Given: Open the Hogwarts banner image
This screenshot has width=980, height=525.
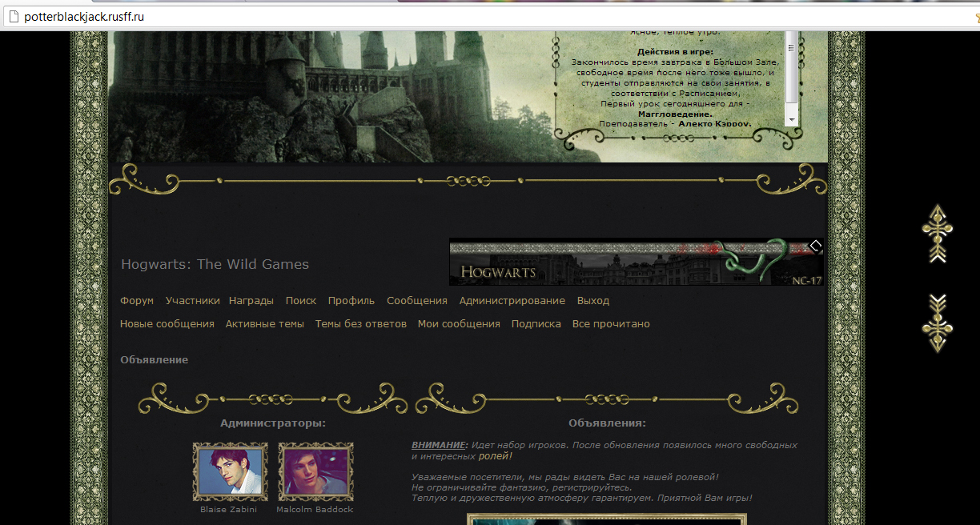Looking at the screenshot, I should [636, 262].
